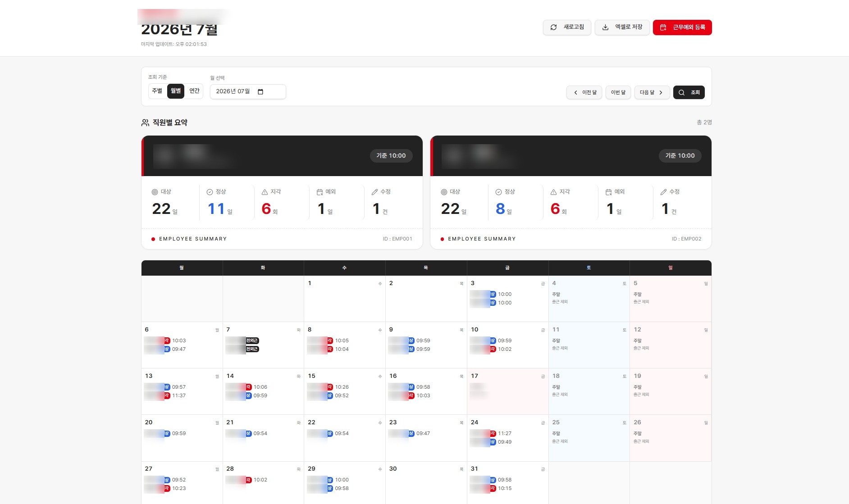Click the 일 column header
The height and width of the screenshot is (504, 849).
pos(670,268)
